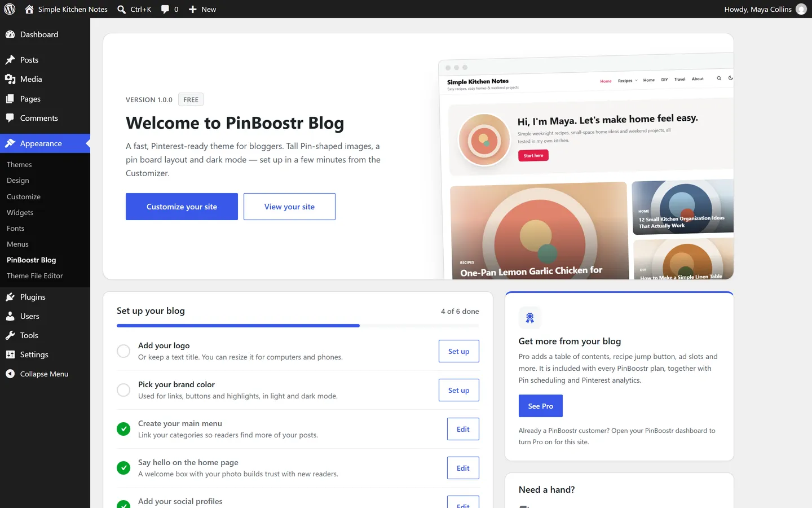The width and height of the screenshot is (812, 508).
Task: Go to Widgets submenu item
Action: (x=20, y=213)
